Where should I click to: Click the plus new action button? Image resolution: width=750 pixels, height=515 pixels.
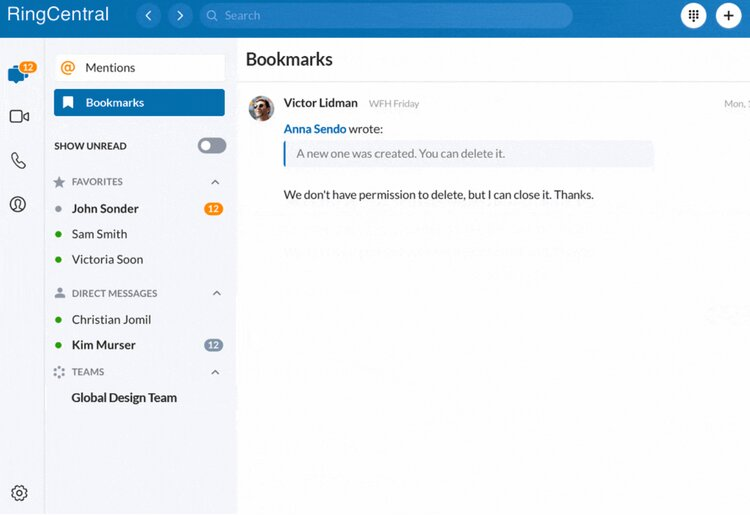729,16
